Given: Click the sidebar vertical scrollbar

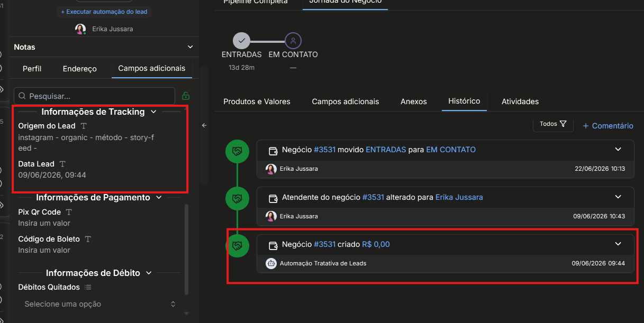Looking at the screenshot, I should coord(186,248).
